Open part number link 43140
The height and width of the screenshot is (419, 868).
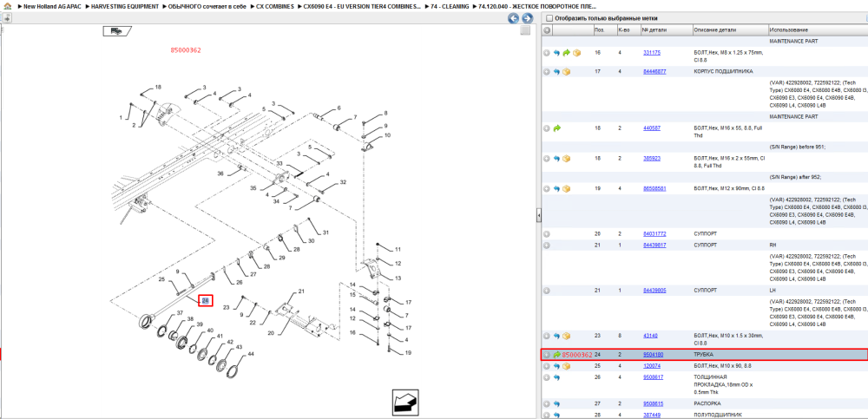click(x=650, y=336)
